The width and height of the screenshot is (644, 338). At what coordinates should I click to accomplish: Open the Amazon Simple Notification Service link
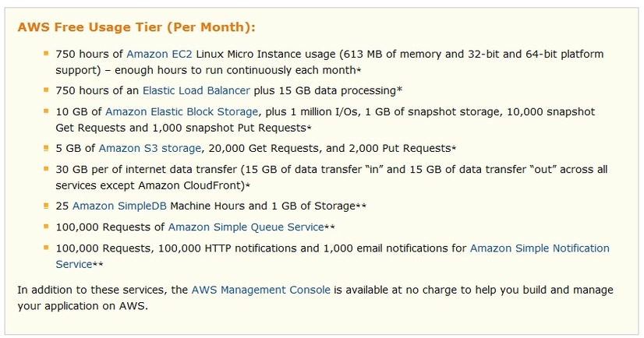[540, 248]
